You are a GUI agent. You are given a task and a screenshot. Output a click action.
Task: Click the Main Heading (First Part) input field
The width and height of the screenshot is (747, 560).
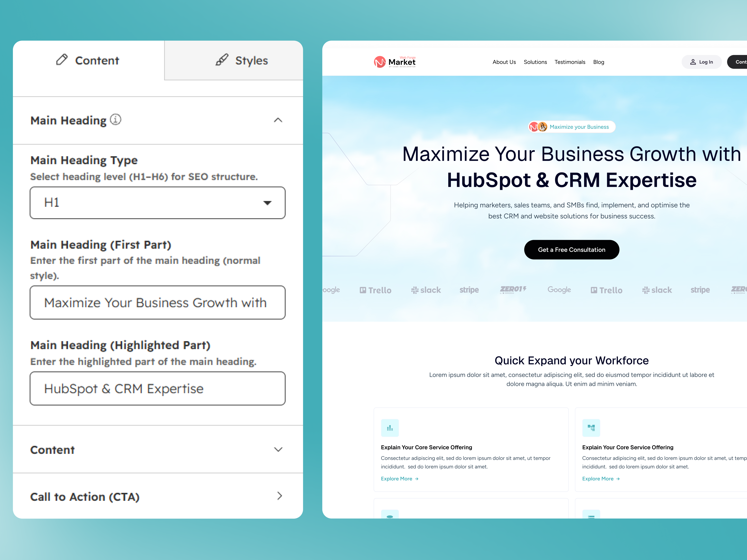coord(158,302)
